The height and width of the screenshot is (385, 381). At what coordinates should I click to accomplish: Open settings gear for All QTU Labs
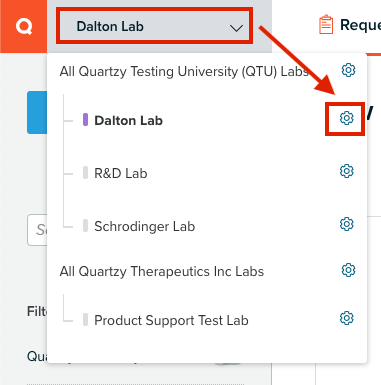coord(348,70)
